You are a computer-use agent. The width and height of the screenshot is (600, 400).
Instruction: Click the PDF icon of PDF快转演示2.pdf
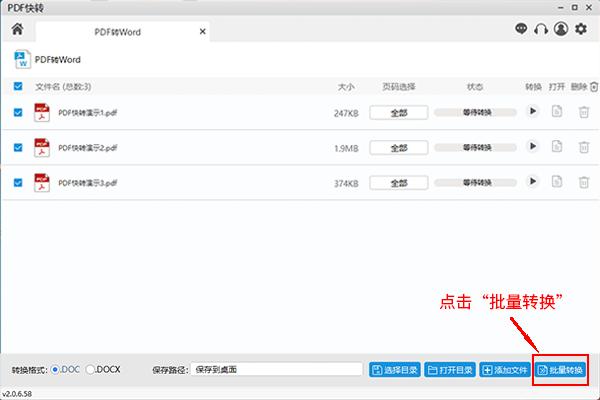click(x=42, y=148)
